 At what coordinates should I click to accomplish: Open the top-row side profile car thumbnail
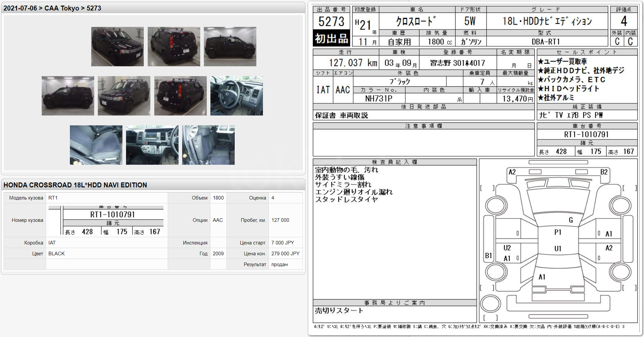(x=230, y=47)
